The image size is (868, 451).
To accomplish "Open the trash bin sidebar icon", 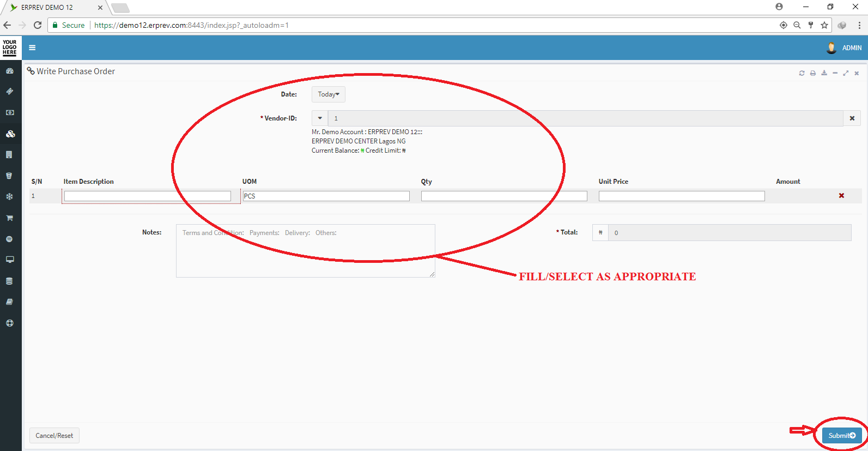I will click(10, 176).
